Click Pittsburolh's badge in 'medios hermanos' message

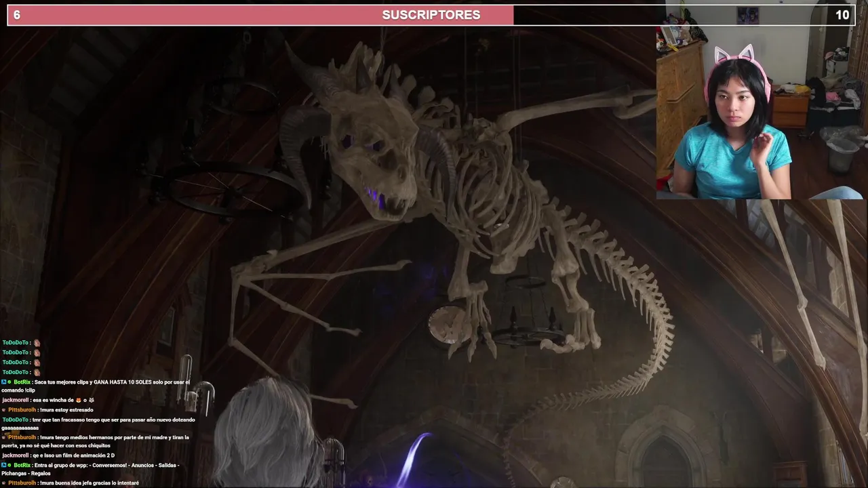coord(4,438)
